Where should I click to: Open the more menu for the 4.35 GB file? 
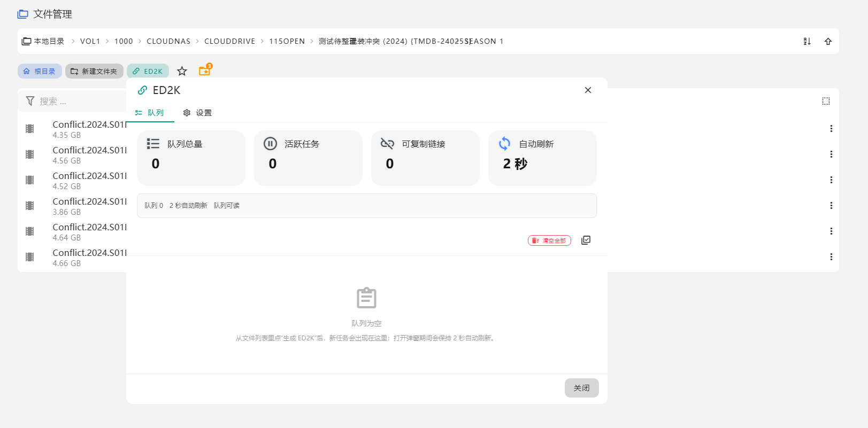(x=831, y=129)
